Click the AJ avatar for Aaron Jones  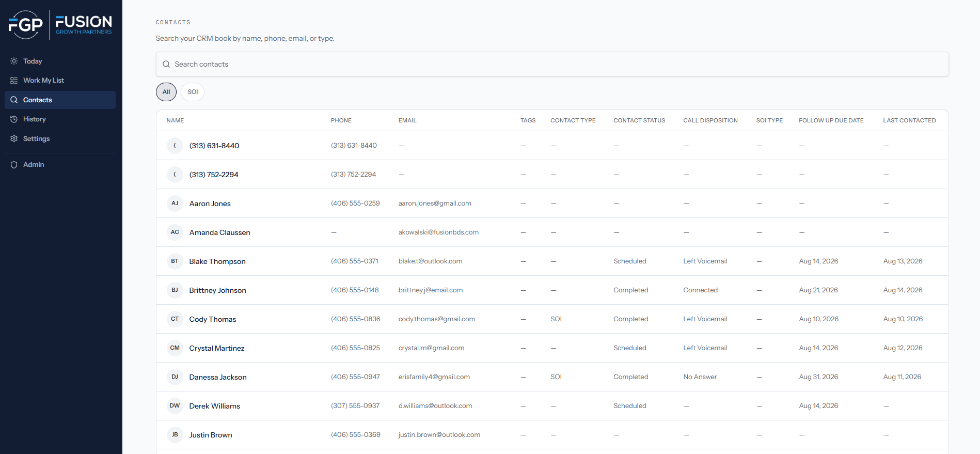coord(175,203)
